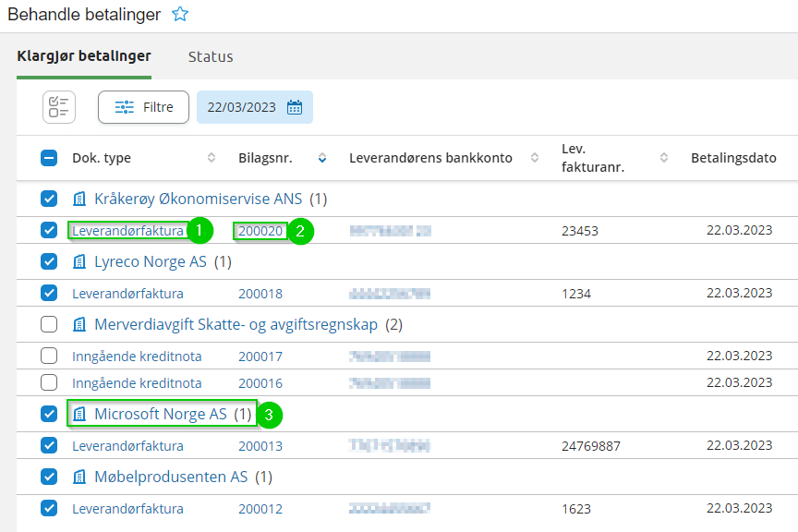Open the calendar icon in date field
This screenshot has width=798, height=532.
pos(295,107)
